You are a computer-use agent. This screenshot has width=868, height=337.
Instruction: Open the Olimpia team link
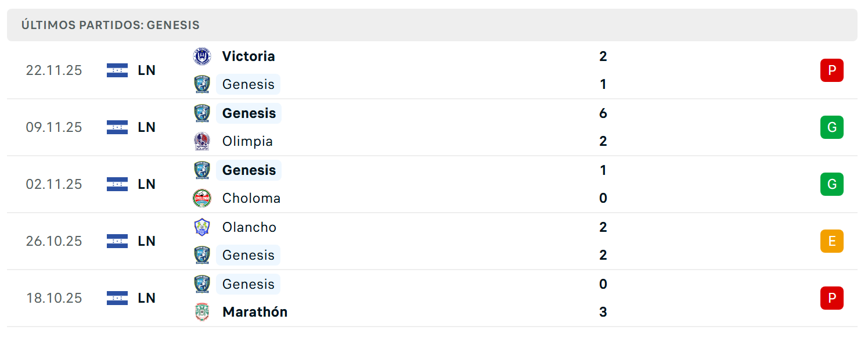click(x=247, y=141)
